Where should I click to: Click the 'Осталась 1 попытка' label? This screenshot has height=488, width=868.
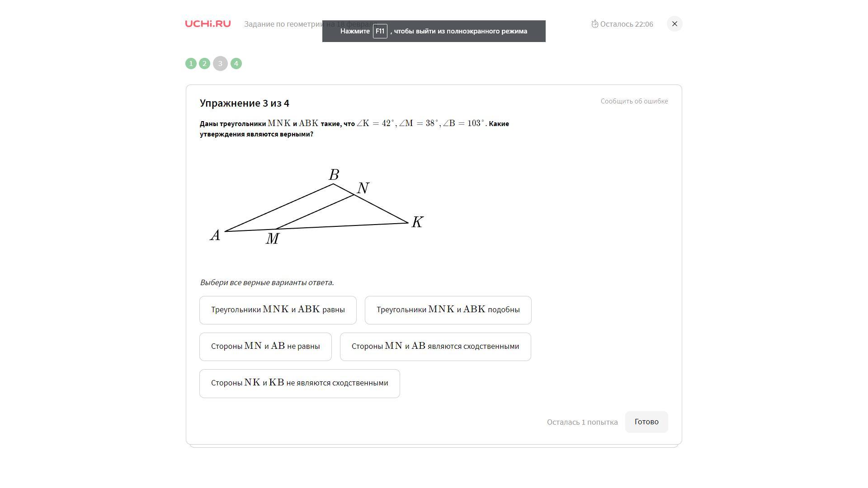pos(582,422)
